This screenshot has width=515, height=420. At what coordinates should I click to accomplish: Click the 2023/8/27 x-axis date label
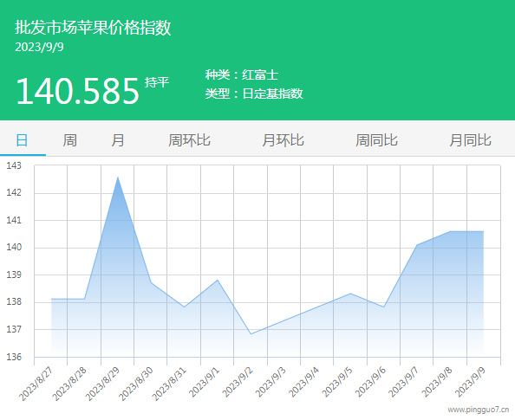(x=36, y=384)
